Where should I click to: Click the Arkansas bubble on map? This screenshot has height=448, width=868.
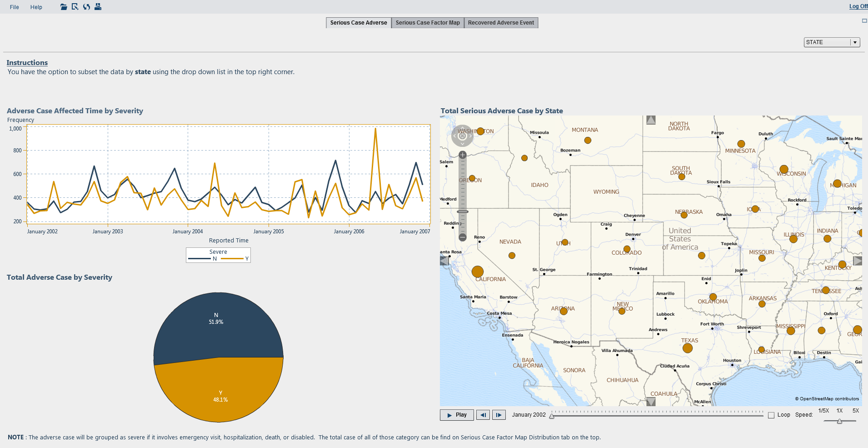(x=762, y=304)
